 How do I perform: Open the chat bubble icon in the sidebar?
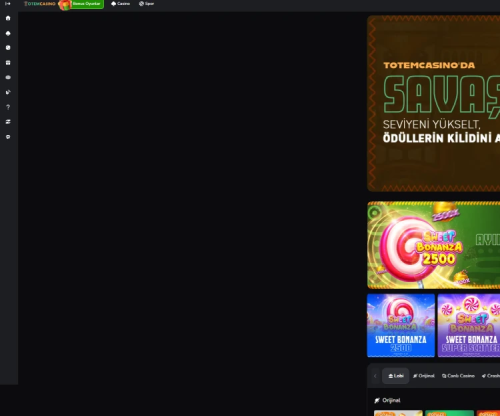8,137
